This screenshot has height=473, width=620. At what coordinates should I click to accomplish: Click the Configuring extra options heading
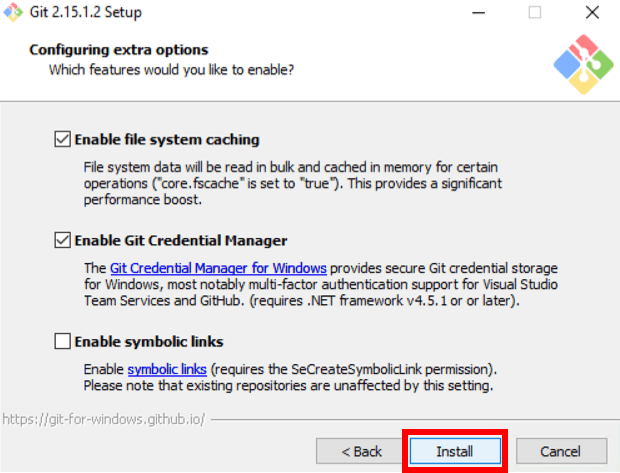click(x=119, y=50)
